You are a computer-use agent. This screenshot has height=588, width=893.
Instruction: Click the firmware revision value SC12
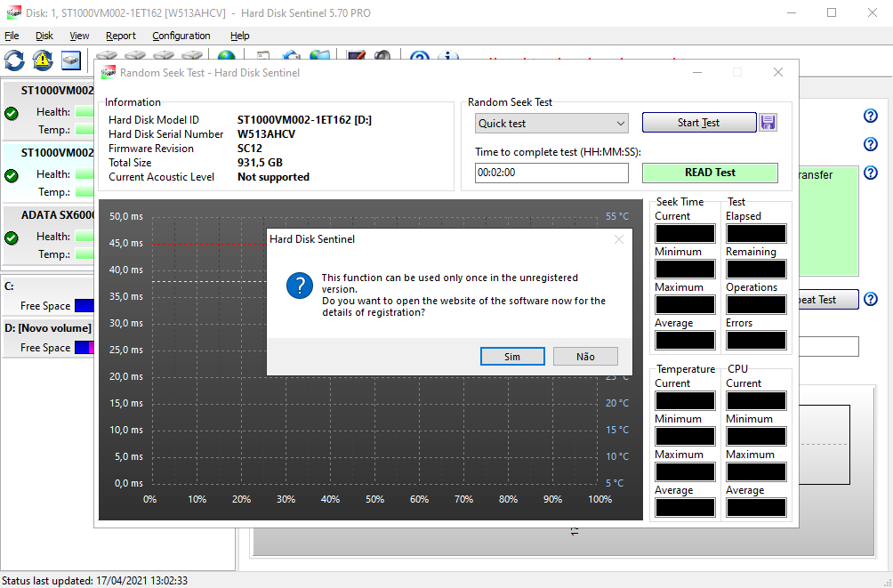click(x=249, y=149)
